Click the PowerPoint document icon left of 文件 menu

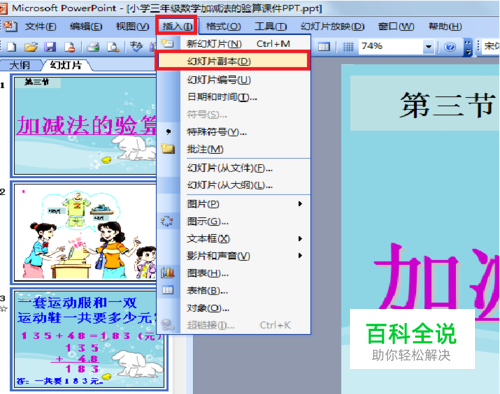point(10,26)
